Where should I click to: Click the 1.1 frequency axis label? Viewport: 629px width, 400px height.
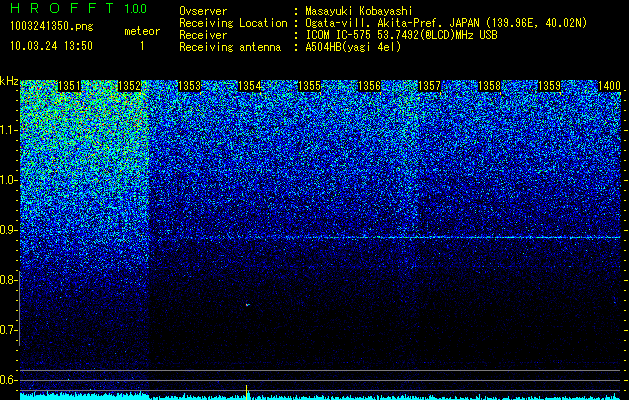click(8, 130)
